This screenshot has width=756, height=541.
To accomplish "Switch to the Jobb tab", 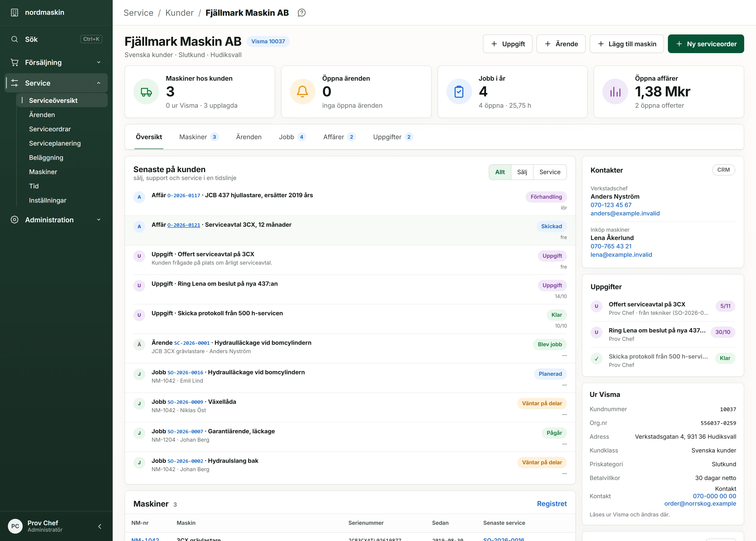I will (x=292, y=137).
